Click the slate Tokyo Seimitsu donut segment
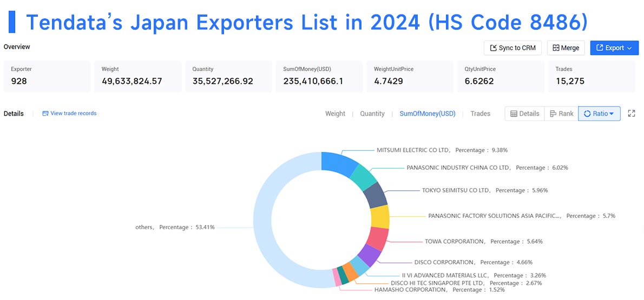The height and width of the screenshot is (300, 644). coord(375,195)
